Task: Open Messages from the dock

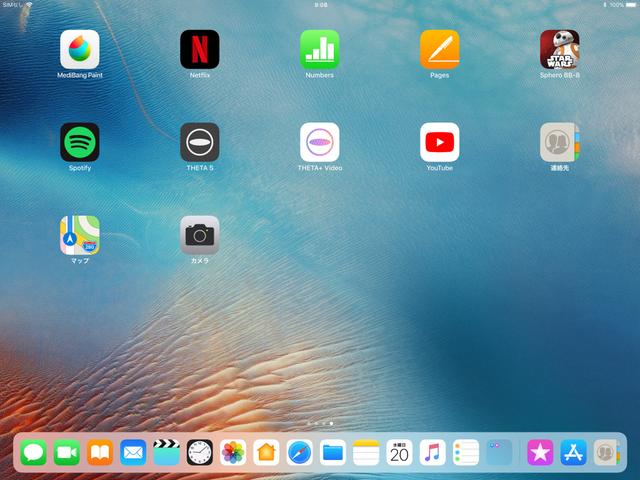Action: pos(33,452)
